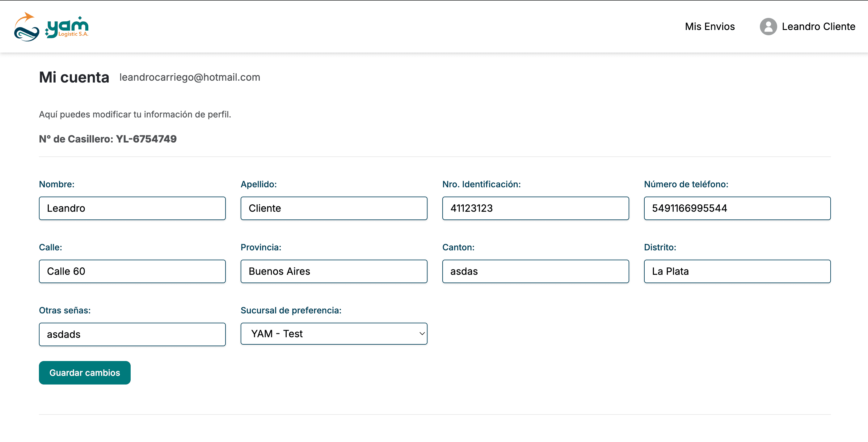Click the casillero number YL-6754749
This screenshot has height=442, width=868.
(x=146, y=138)
